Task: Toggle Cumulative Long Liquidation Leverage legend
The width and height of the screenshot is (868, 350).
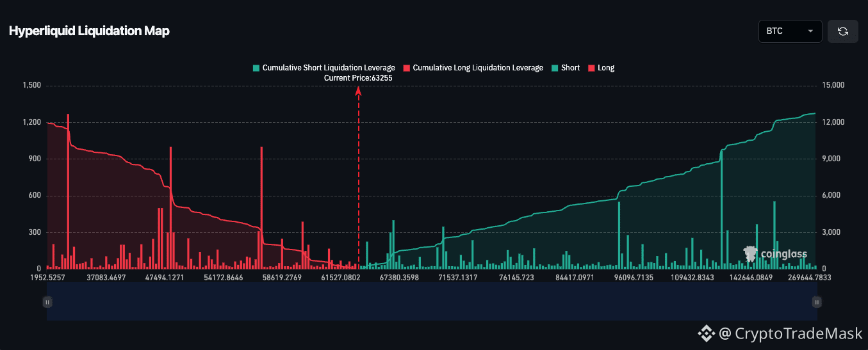Action: pyautogui.click(x=473, y=68)
